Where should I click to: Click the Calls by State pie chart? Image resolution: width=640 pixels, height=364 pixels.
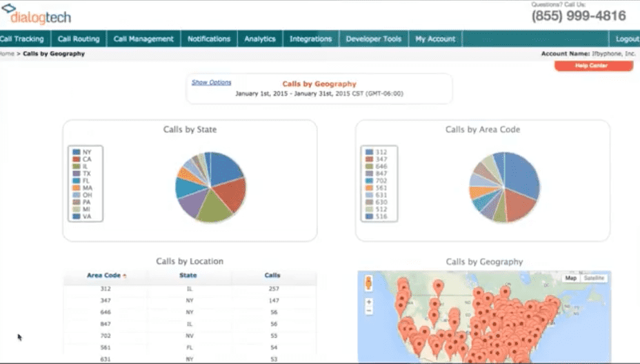tap(210, 188)
